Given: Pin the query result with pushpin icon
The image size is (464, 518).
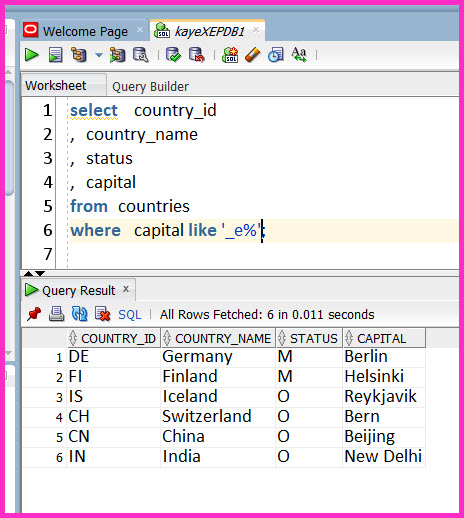Looking at the screenshot, I should 34,314.
